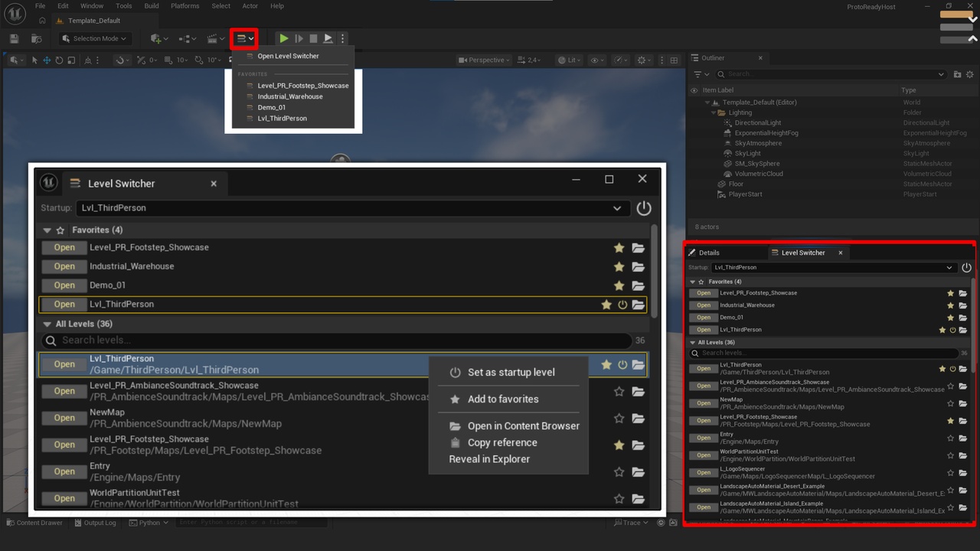Open the Cinematics clapperboard toolbar icon
Screen dimensions: 980x551
coord(215,38)
